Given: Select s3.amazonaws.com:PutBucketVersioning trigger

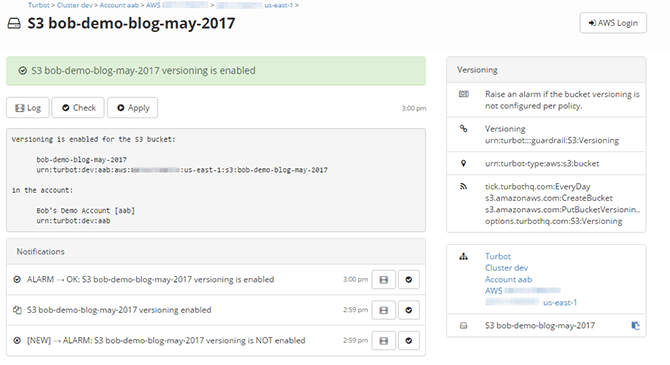Looking at the screenshot, I should [562, 209].
